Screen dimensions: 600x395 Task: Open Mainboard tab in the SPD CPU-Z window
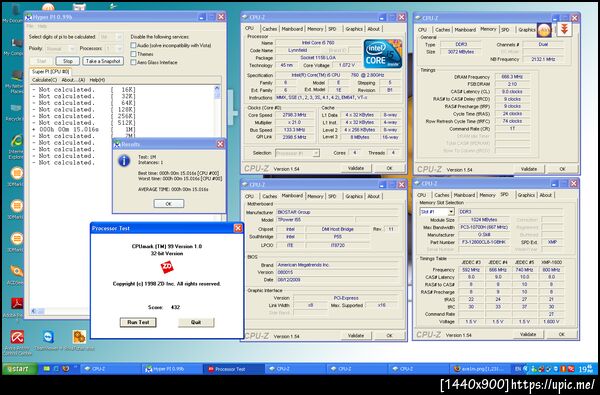(464, 195)
